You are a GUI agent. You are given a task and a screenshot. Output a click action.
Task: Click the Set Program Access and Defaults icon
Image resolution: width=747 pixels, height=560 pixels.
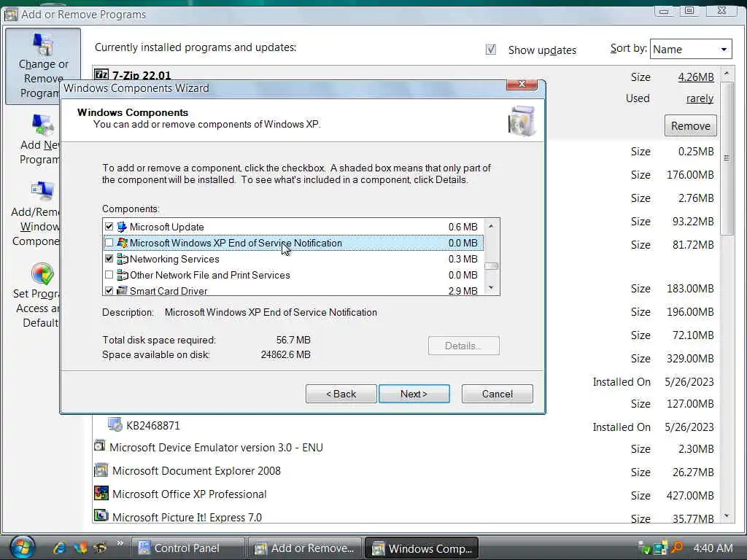point(42,274)
